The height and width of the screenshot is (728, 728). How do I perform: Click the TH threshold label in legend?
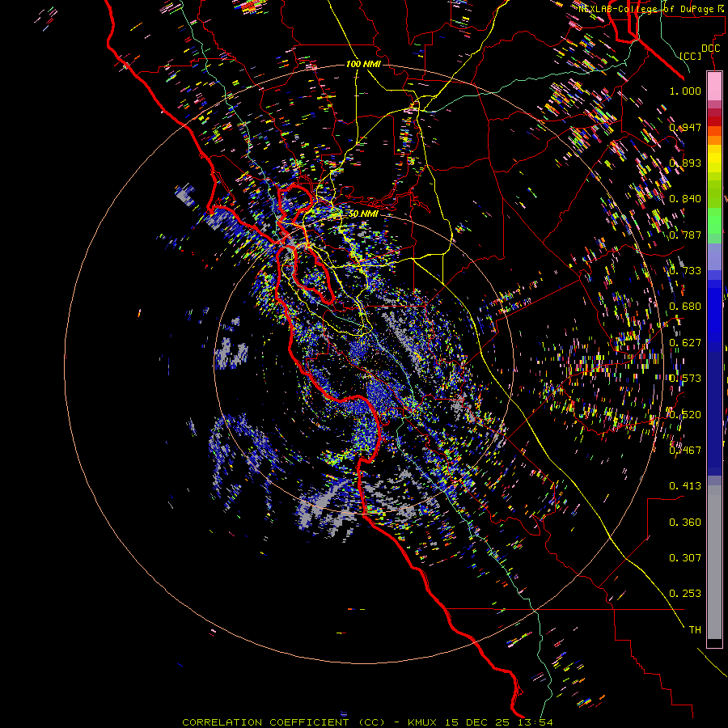(695, 630)
